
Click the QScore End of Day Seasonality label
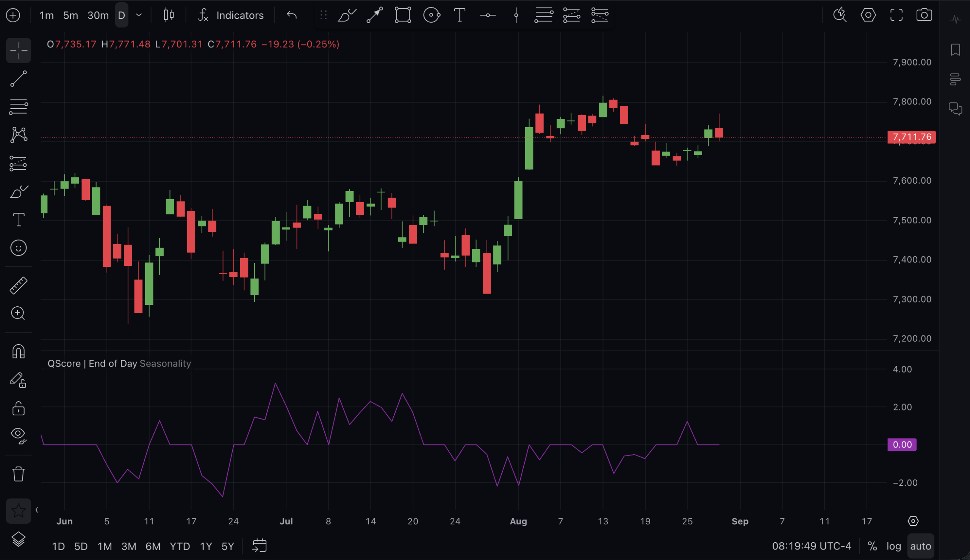pos(119,363)
